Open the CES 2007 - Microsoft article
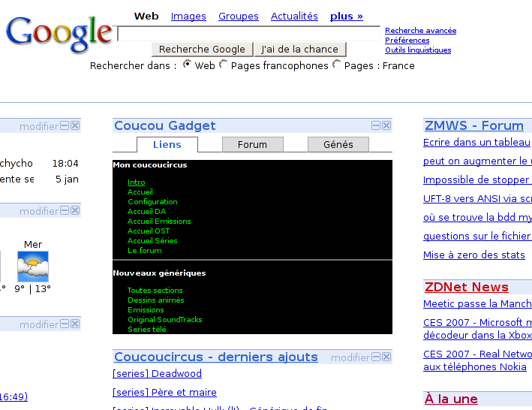532x410 pixels. coord(477,329)
